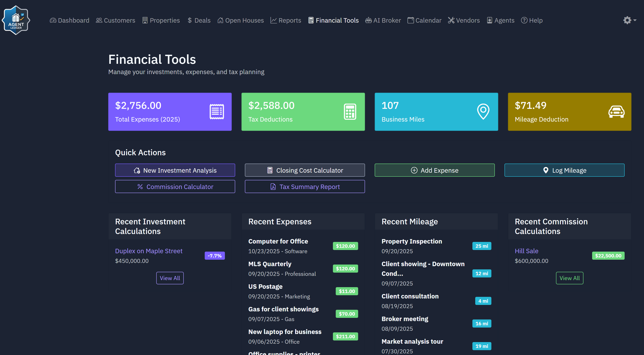The height and width of the screenshot is (355, 644).
Task: Click the Agent Ledger logo icon
Action: 16,20
